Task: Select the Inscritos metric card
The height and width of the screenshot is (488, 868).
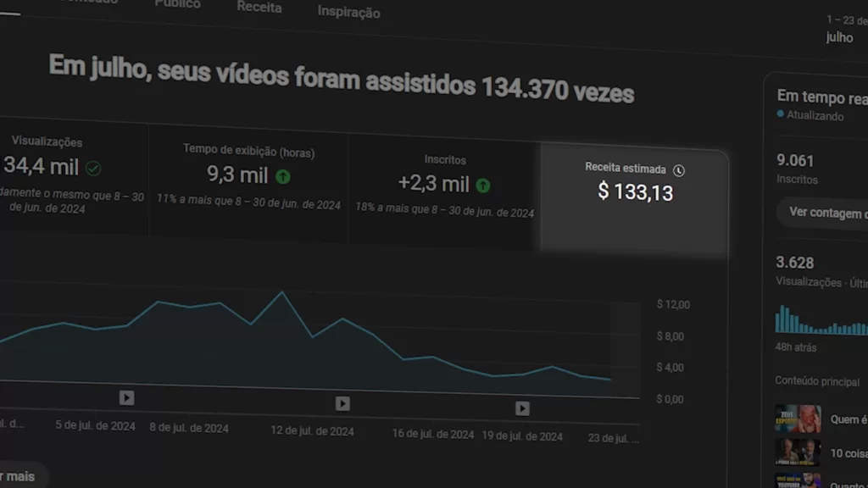Action: (x=444, y=191)
